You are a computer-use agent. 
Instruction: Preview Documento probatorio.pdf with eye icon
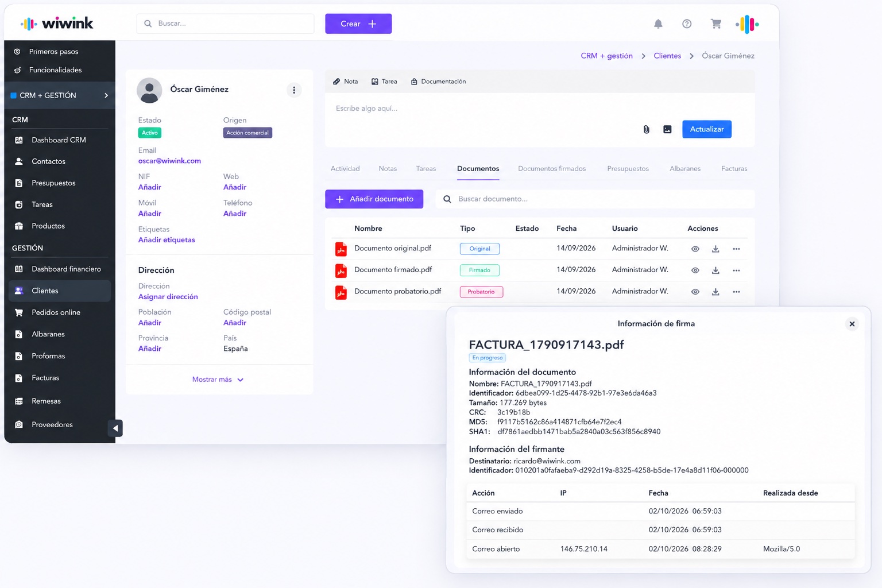695,292
